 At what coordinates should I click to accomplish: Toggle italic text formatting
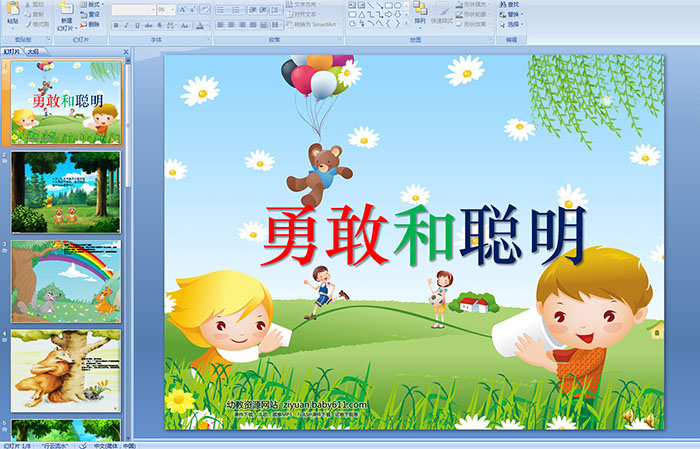pyautogui.click(x=126, y=24)
